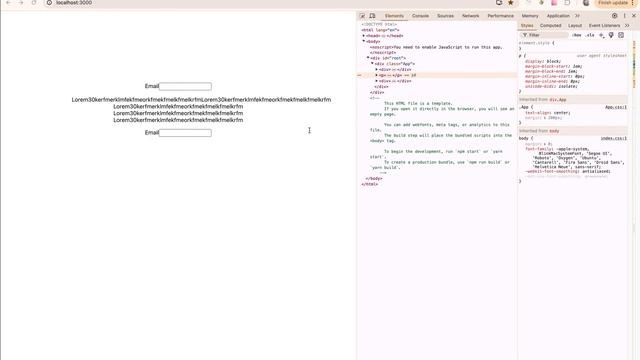Open the extensions puzzle icon
The height and width of the screenshot is (360, 640).
click(x=567, y=2)
